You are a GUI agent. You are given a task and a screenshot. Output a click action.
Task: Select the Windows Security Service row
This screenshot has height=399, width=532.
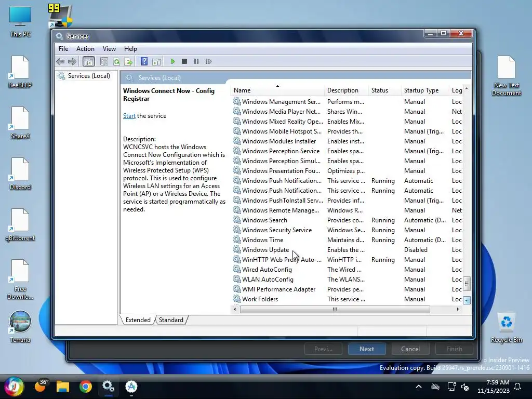[347, 230]
